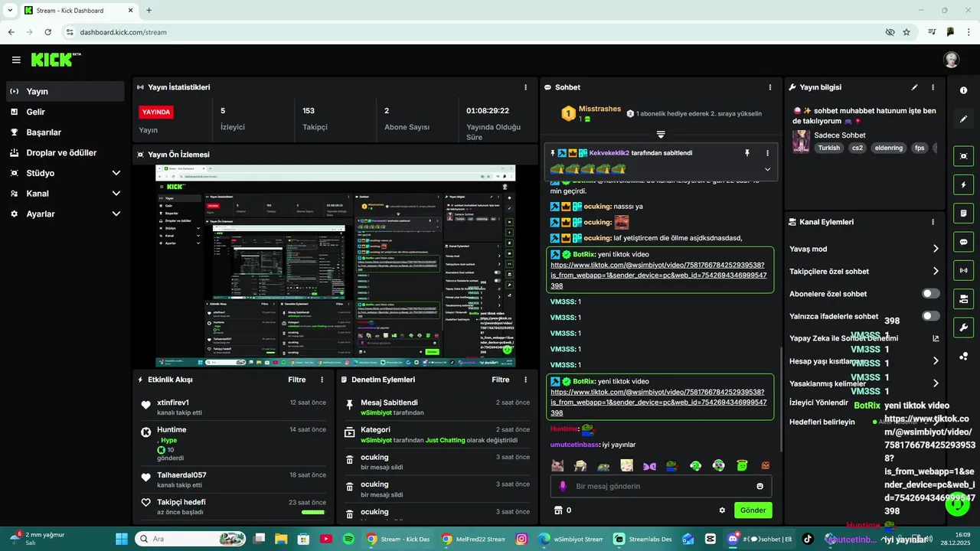Open the Denetim Eylemleri three-dot menu
Viewport: 980px width, 551px height.
525,380
